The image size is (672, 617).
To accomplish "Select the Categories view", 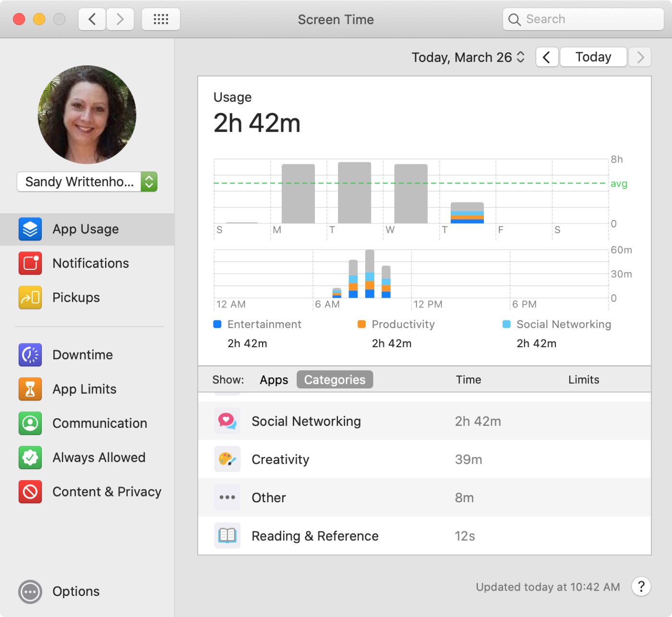I will 335,379.
